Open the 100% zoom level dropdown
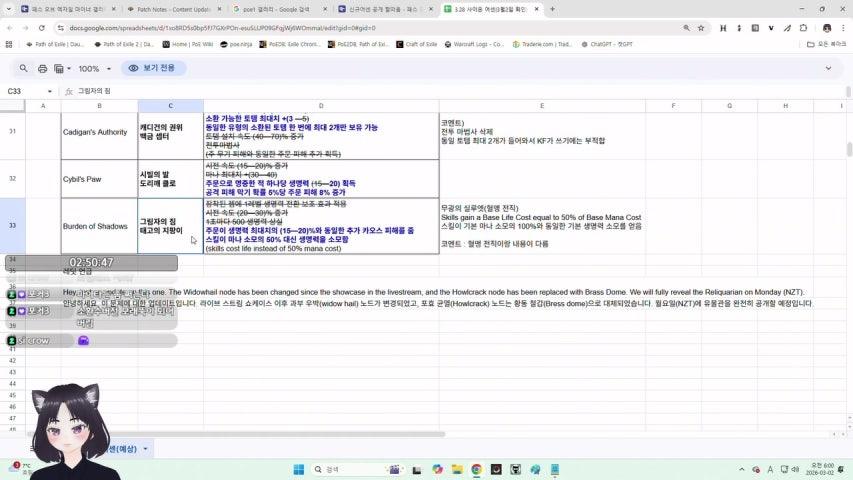853x480 pixels. click(x=94, y=69)
